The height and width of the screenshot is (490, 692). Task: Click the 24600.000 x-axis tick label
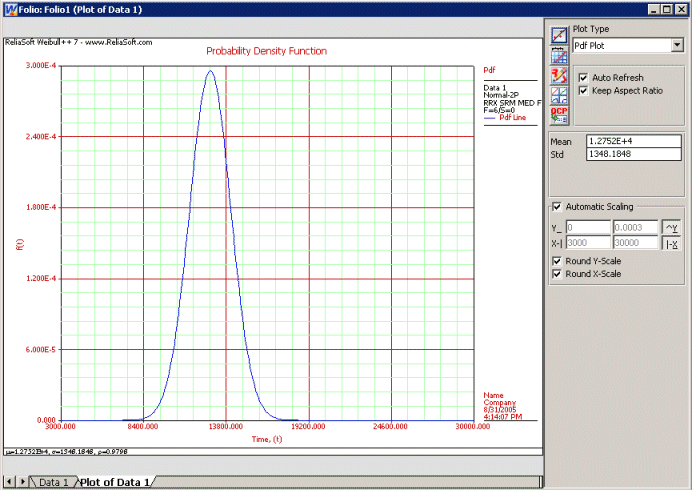391,427
